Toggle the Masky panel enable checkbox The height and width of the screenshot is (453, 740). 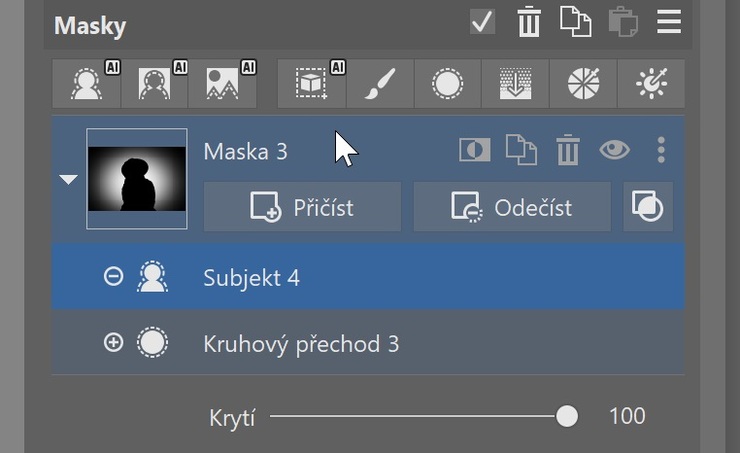click(482, 22)
